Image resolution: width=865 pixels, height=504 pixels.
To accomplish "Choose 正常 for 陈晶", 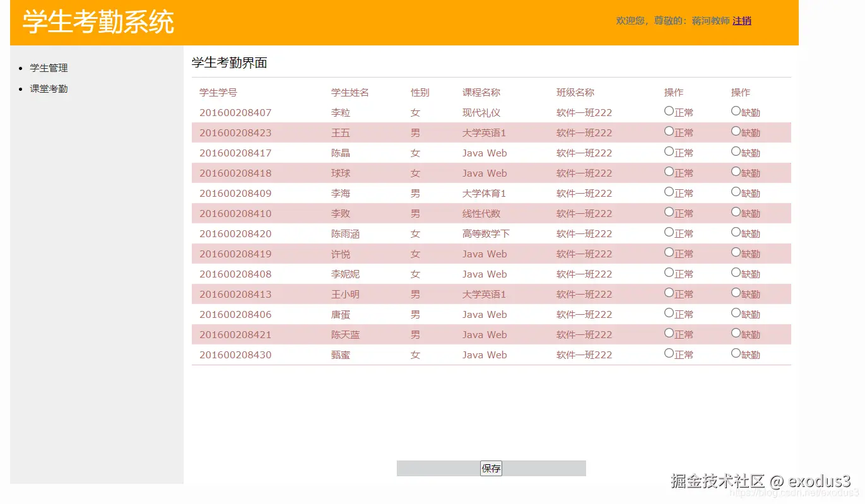I will [x=669, y=151].
